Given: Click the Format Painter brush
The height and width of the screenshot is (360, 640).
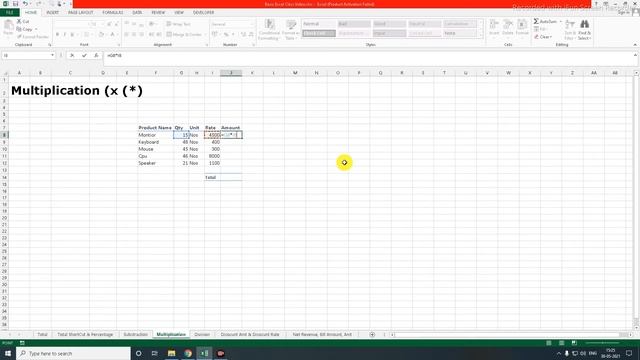Looking at the screenshot, I should coord(19,37).
